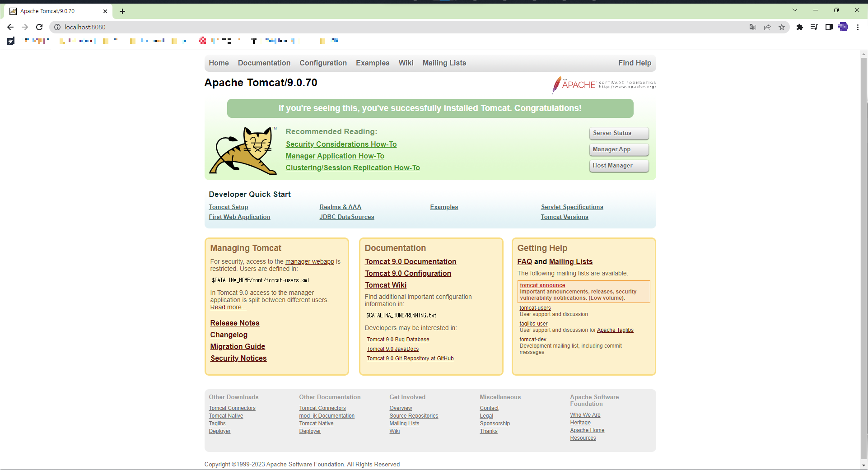This screenshot has width=868, height=470.
Task: Open the media control icon
Action: [814, 27]
